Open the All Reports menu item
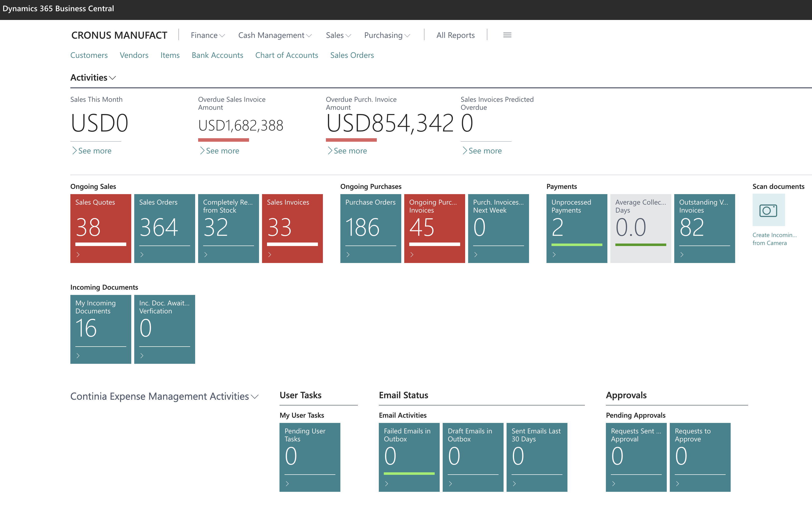 (x=455, y=35)
